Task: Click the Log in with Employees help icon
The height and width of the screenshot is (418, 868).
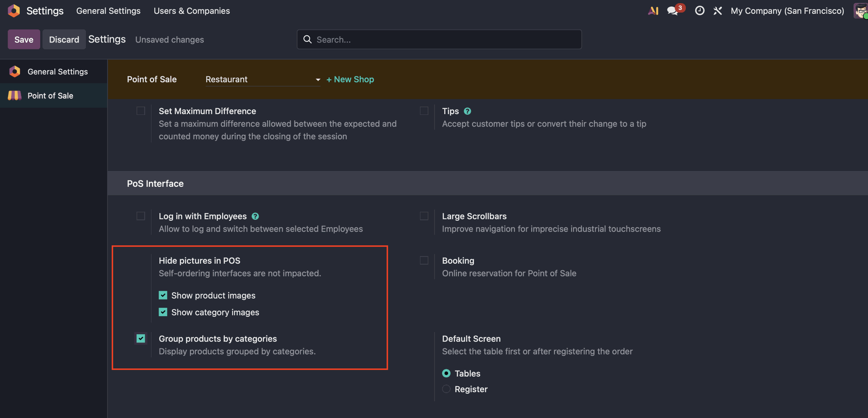Action: [255, 217]
